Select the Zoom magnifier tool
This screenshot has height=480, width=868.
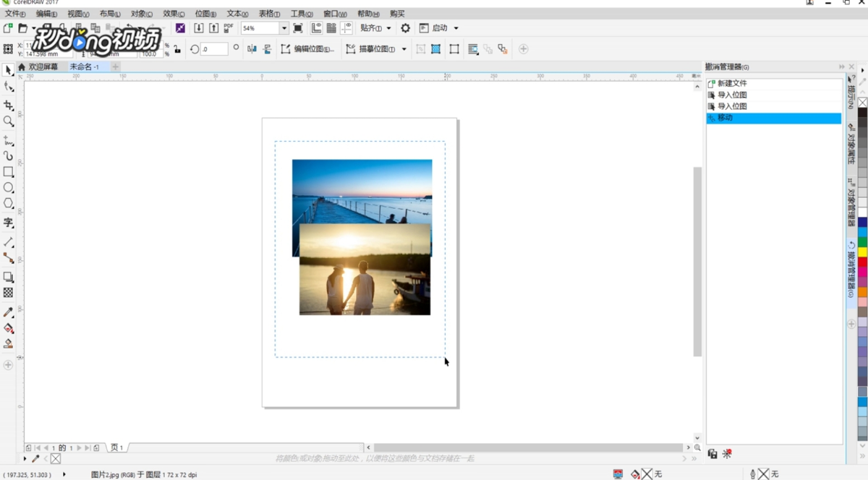(8, 121)
